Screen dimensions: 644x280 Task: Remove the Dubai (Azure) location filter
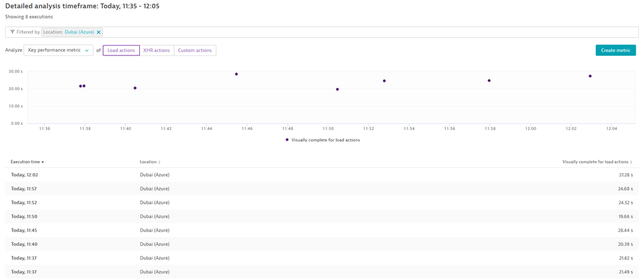(99, 32)
